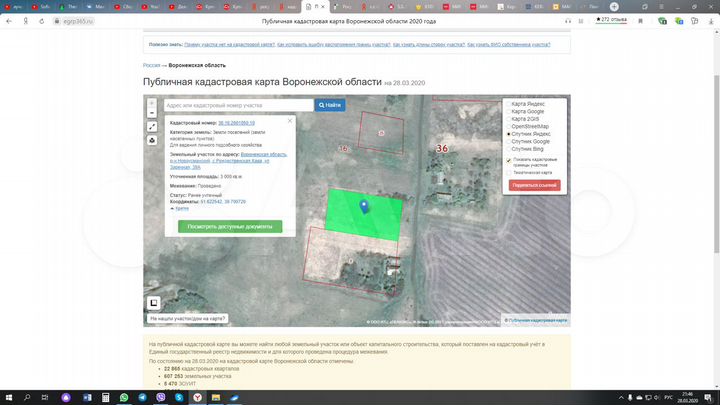Screen dimensions: 720x405
Task: Click the magnifier Найти search button
Action: pyautogui.click(x=330, y=105)
